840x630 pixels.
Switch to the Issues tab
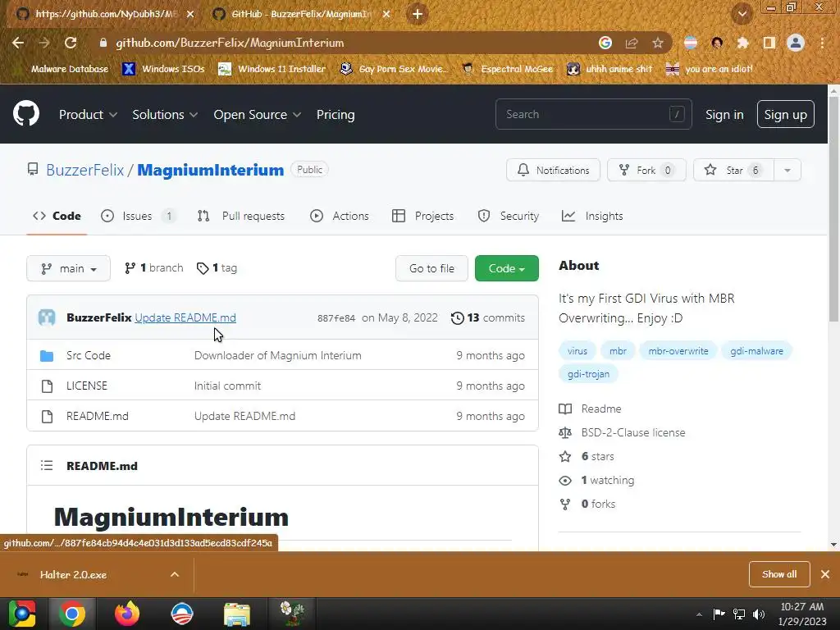[x=138, y=216]
